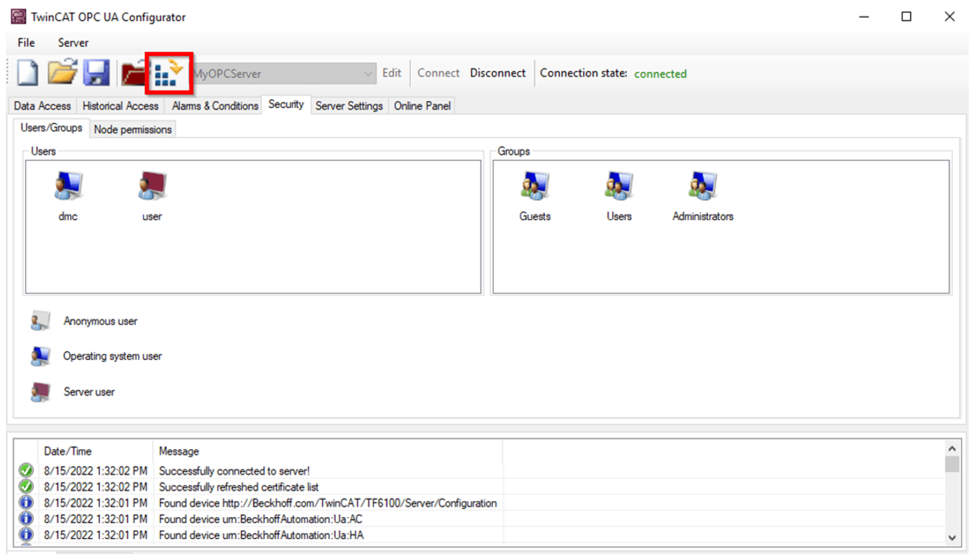This screenshot has width=977, height=560.
Task: Close the TwinCAT OPC UA Configurator window
Action: click(x=949, y=16)
